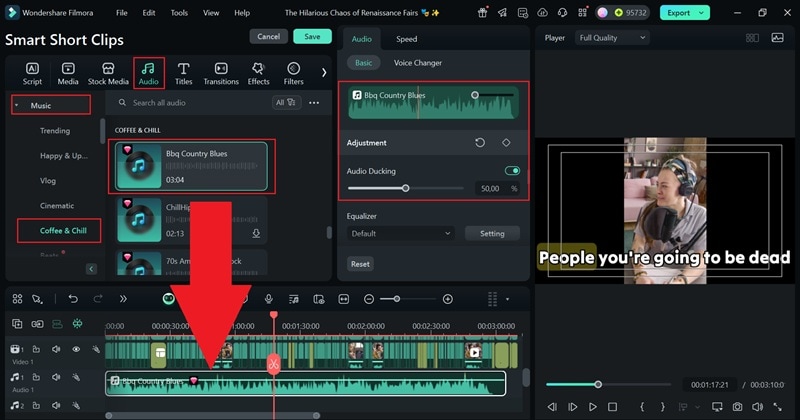
Task: Click the Audio Ducking 50.00 value field
Action: pyautogui.click(x=490, y=188)
